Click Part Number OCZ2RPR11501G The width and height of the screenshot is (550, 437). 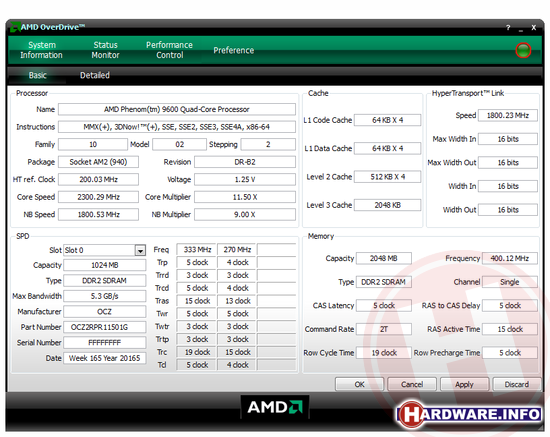[x=105, y=327]
